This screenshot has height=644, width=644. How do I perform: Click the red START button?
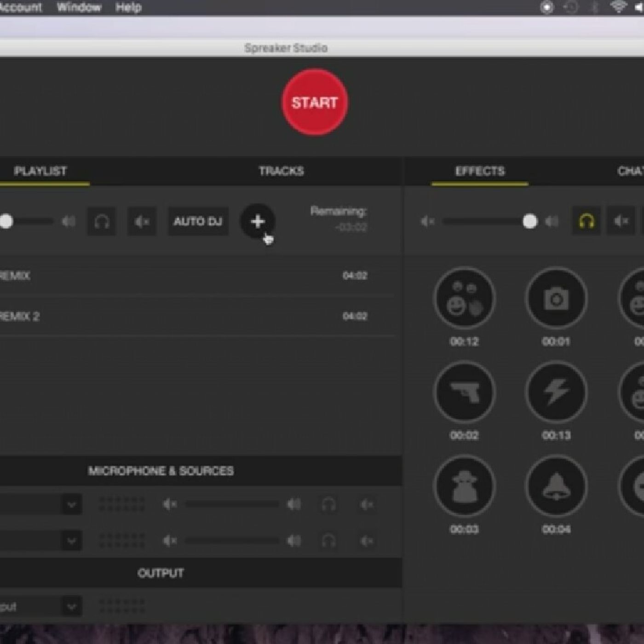[315, 102]
